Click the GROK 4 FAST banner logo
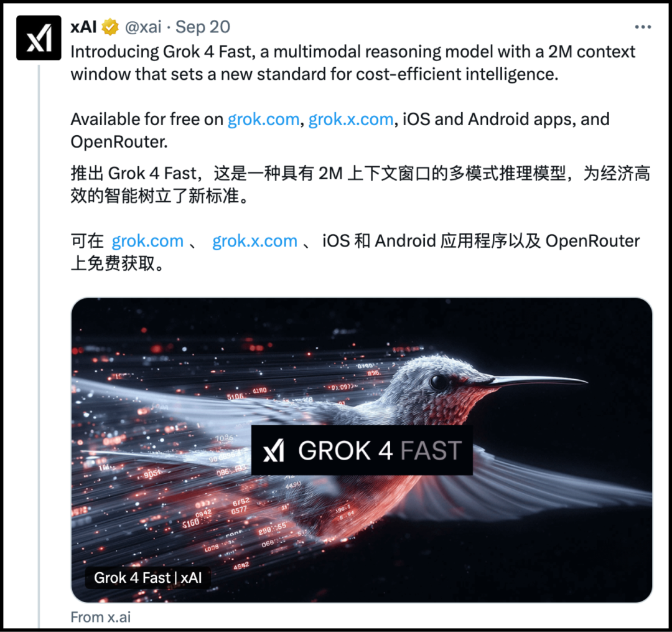The height and width of the screenshot is (632, 672). coord(362,450)
